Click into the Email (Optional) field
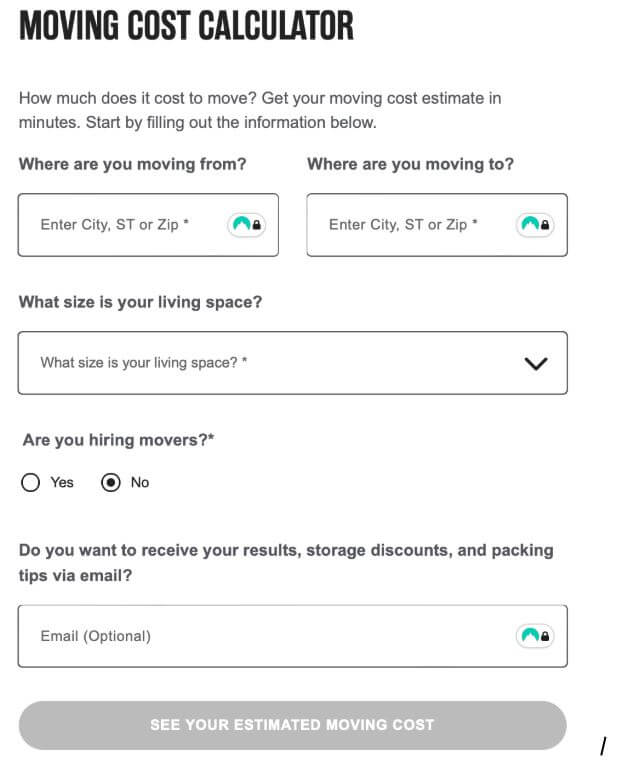The width and height of the screenshot is (620, 764). coord(260,636)
